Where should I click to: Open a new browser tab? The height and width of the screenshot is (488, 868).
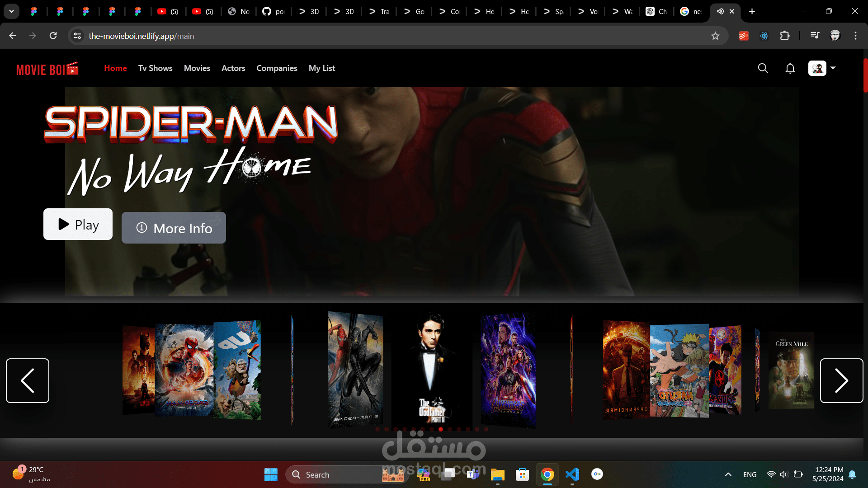752,11
